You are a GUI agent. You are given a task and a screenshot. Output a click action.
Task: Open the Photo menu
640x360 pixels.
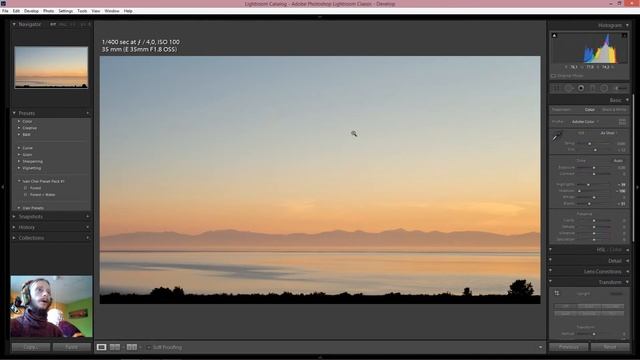tap(49, 11)
